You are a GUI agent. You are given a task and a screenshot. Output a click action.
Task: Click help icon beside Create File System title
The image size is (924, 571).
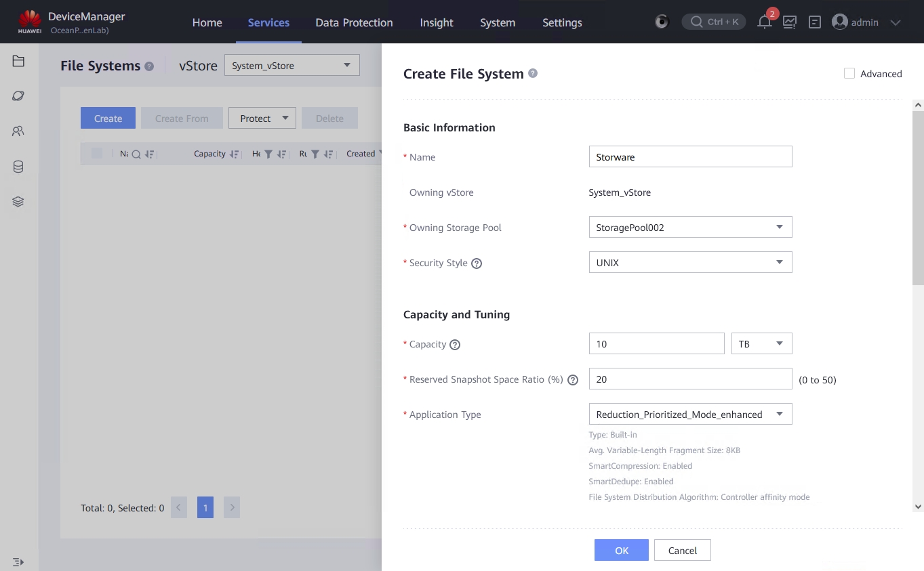tap(533, 73)
